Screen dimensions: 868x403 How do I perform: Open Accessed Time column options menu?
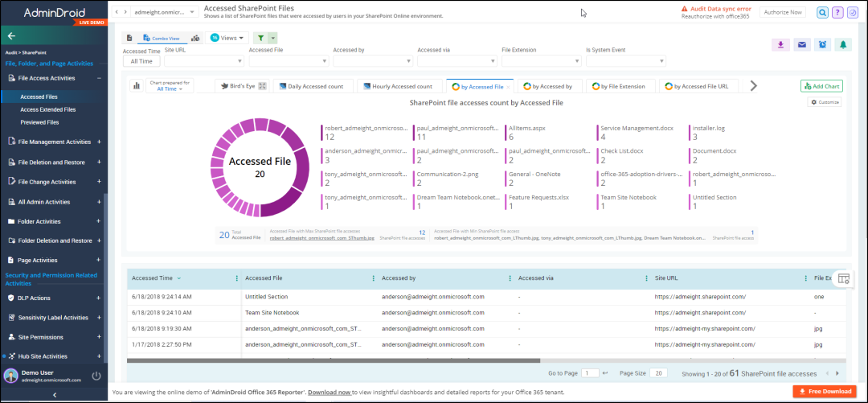pyautogui.click(x=237, y=278)
